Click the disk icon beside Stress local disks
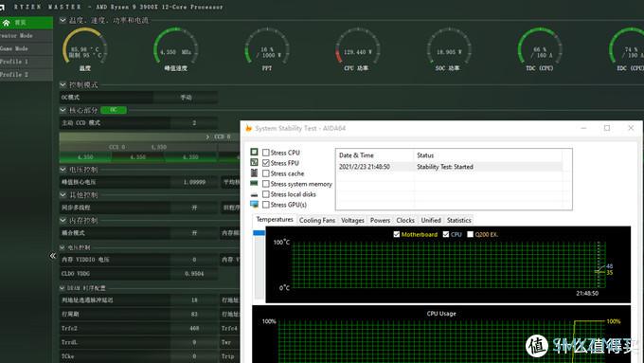Image resolution: width=644 pixels, height=363 pixels. pos(254,194)
